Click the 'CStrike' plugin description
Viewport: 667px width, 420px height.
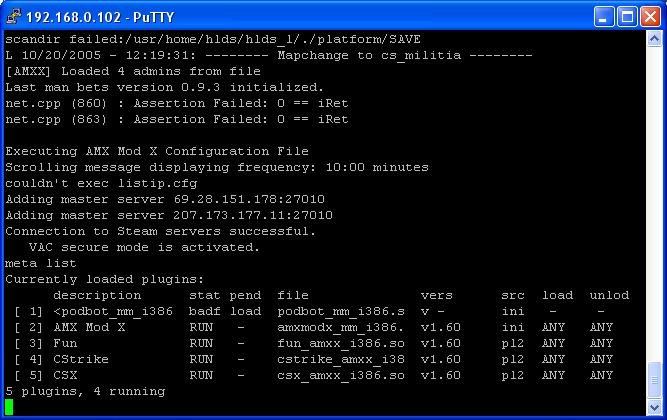81,359
